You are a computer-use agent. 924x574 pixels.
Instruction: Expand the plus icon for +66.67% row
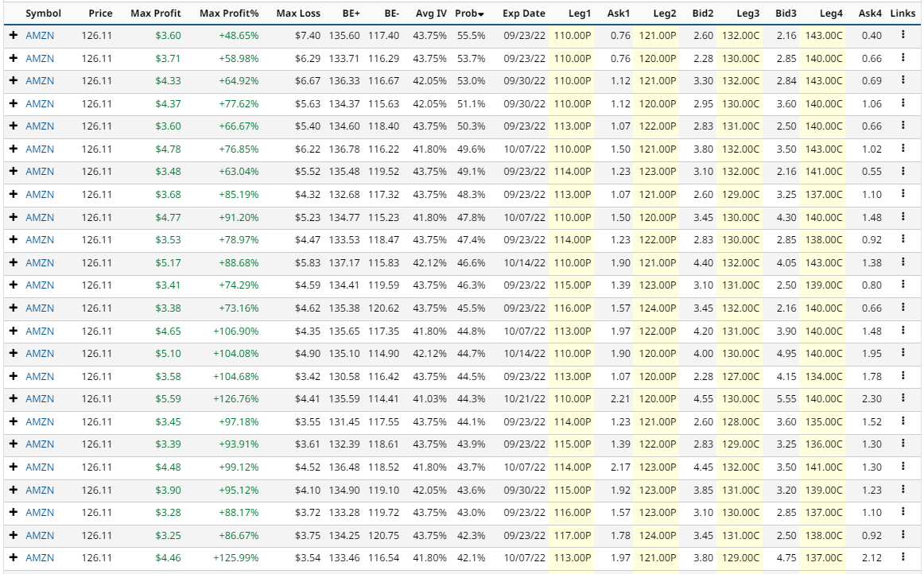pos(14,126)
